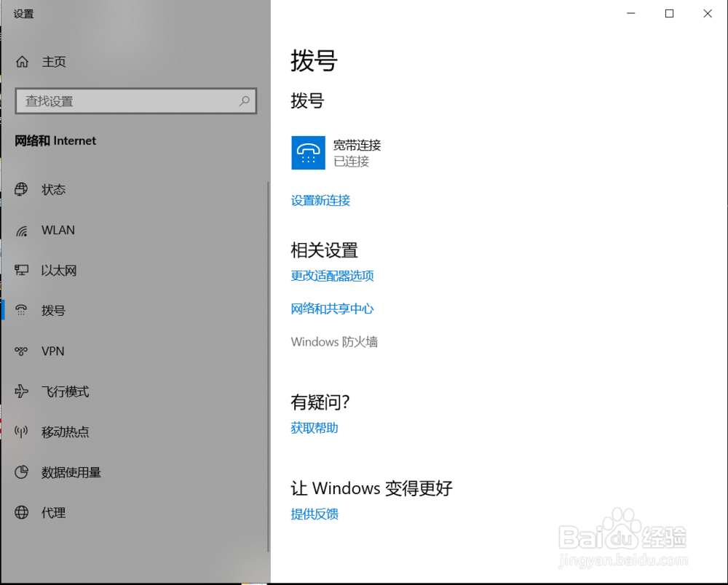Select the 飞行模式 (Airplane mode) icon
The image size is (728, 585).
coord(22,391)
